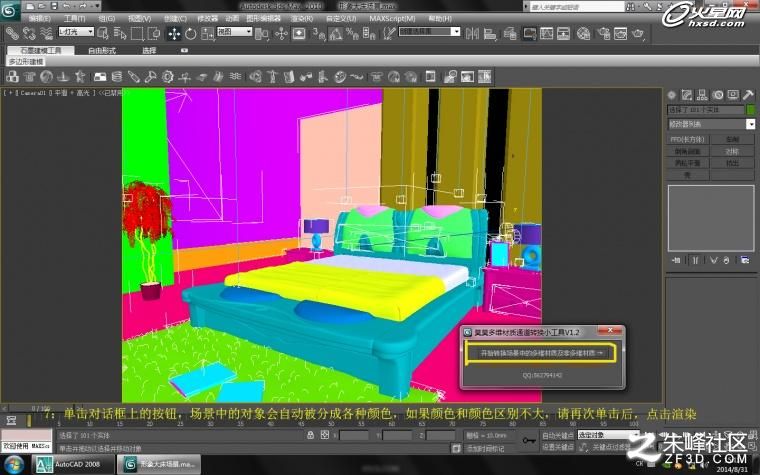Open the Rendered Frame Window icon
Image resolution: width=760 pixels, height=475 pixels.
(x=620, y=33)
